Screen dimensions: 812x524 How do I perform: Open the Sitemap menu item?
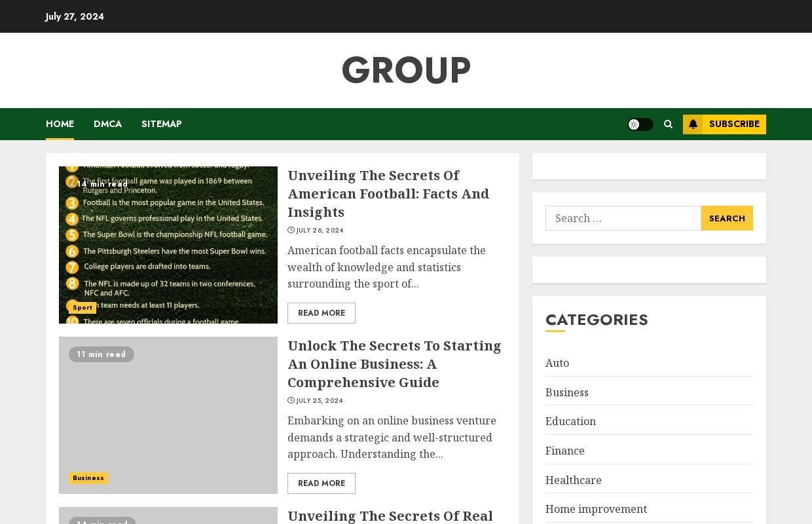click(162, 124)
